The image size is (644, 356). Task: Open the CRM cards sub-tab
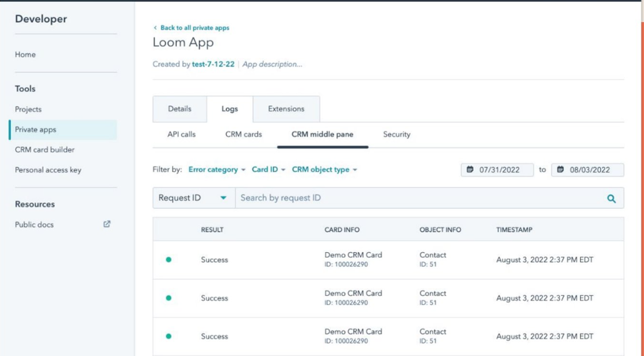pos(244,135)
